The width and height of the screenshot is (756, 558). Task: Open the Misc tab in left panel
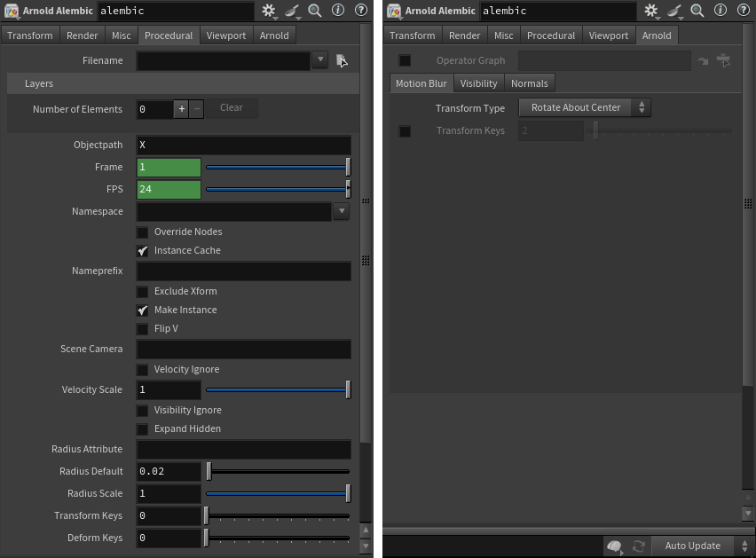tap(121, 35)
